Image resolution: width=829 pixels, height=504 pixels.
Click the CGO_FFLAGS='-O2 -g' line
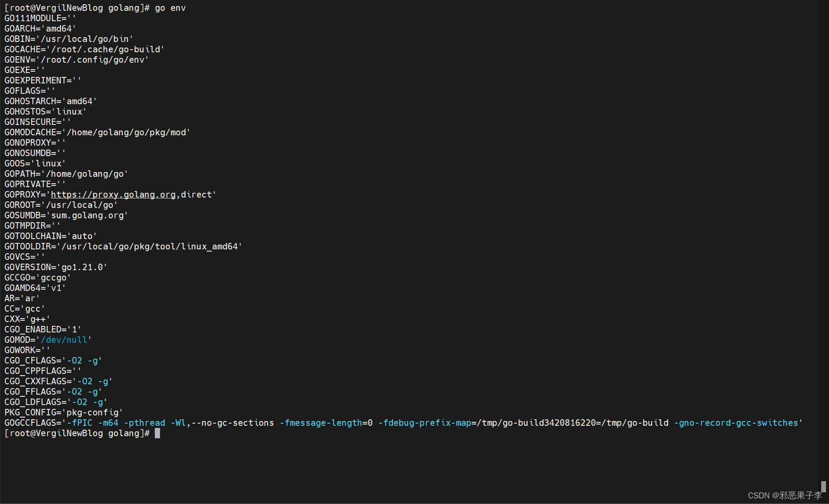(53, 392)
